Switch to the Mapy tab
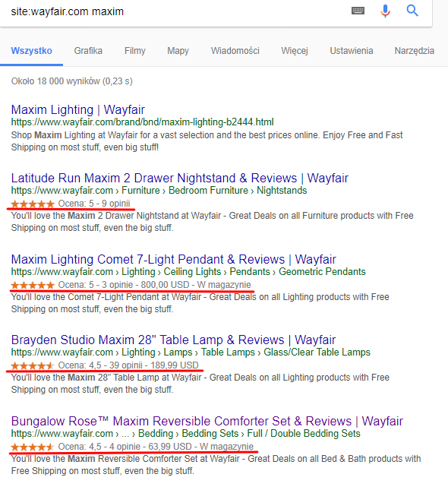 point(178,51)
